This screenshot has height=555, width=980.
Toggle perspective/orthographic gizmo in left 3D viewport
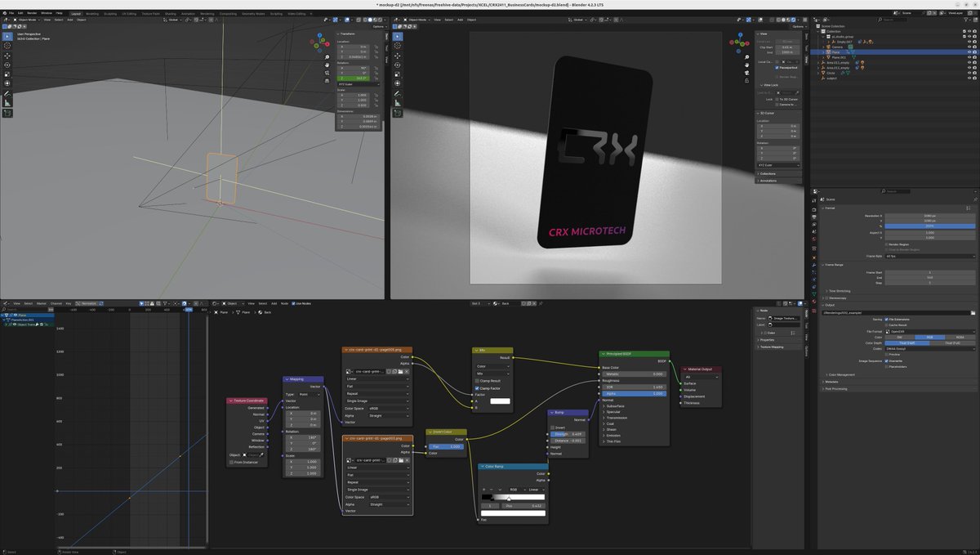pyautogui.click(x=327, y=82)
